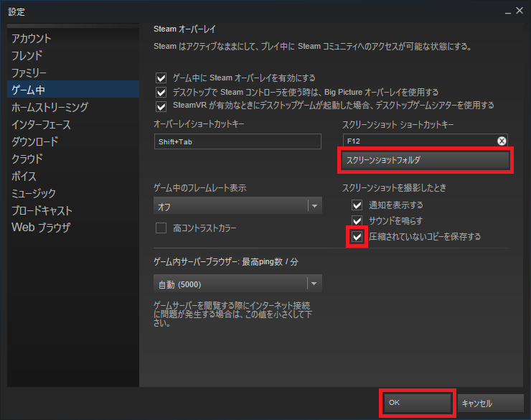Clear the F12 screenshot shortcut key
Viewport: 531px width, 420px height.
tap(502, 141)
